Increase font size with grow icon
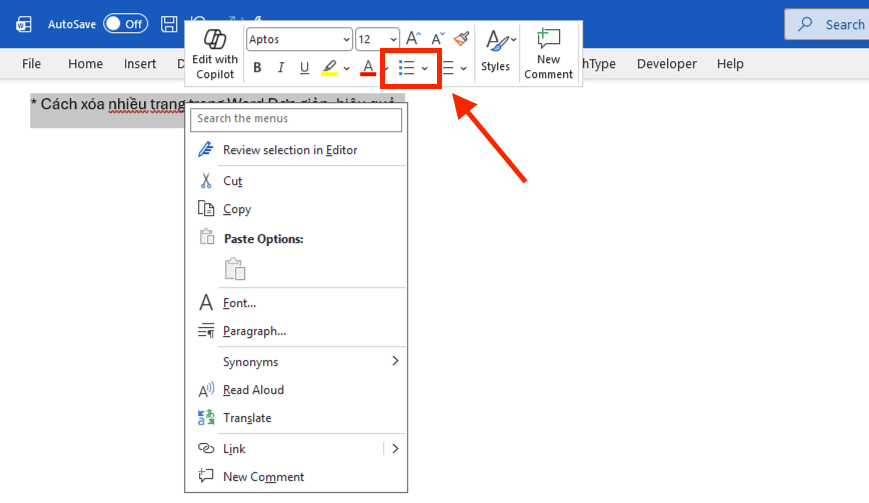The width and height of the screenshot is (869, 503). (x=413, y=39)
